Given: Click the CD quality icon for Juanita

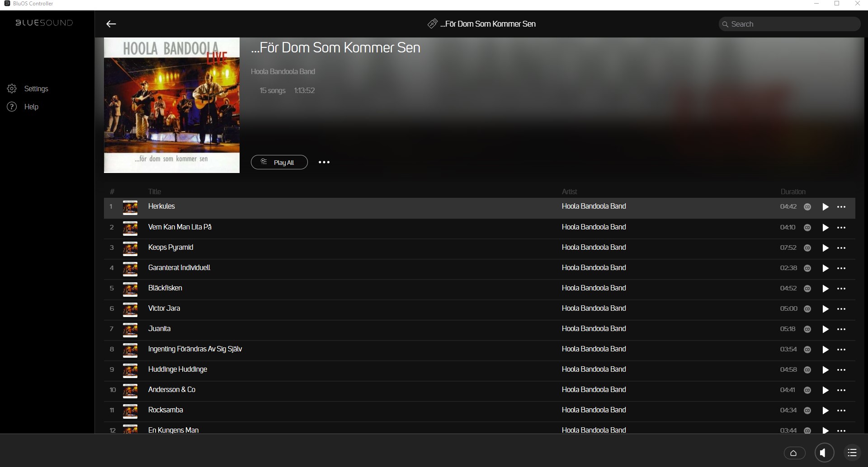Looking at the screenshot, I should 807,329.
